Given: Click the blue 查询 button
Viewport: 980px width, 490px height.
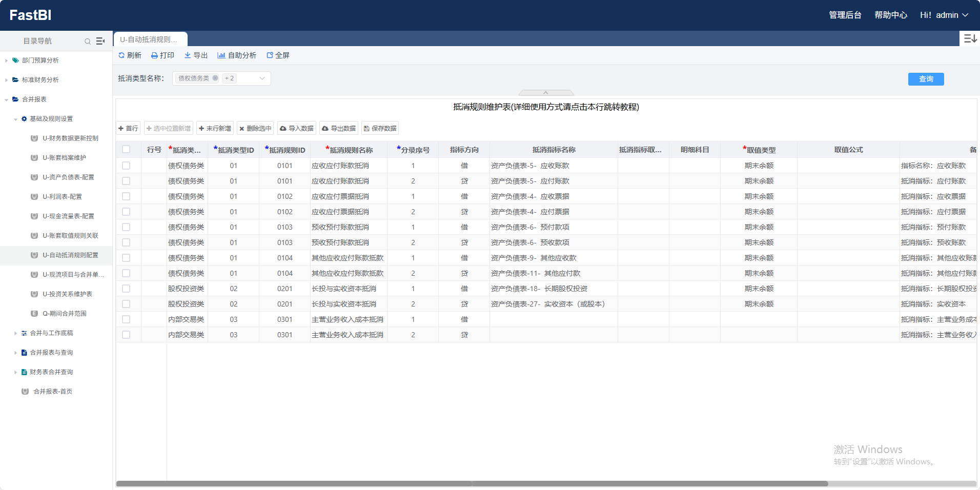Looking at the screenshot, I should [926, 79].
